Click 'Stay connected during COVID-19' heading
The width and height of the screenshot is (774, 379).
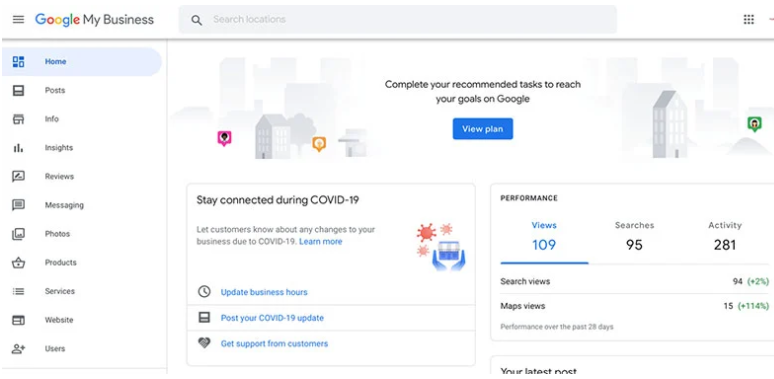click(x=278, y=200)
